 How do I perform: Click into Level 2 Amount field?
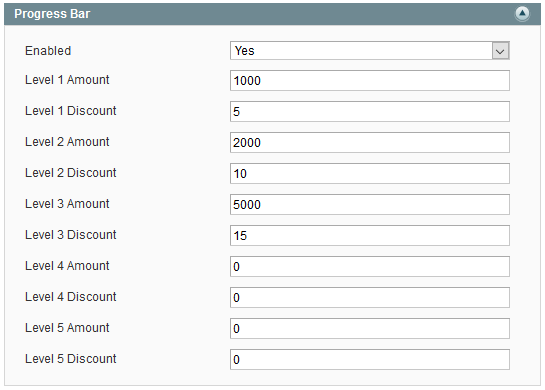(370, 143)
